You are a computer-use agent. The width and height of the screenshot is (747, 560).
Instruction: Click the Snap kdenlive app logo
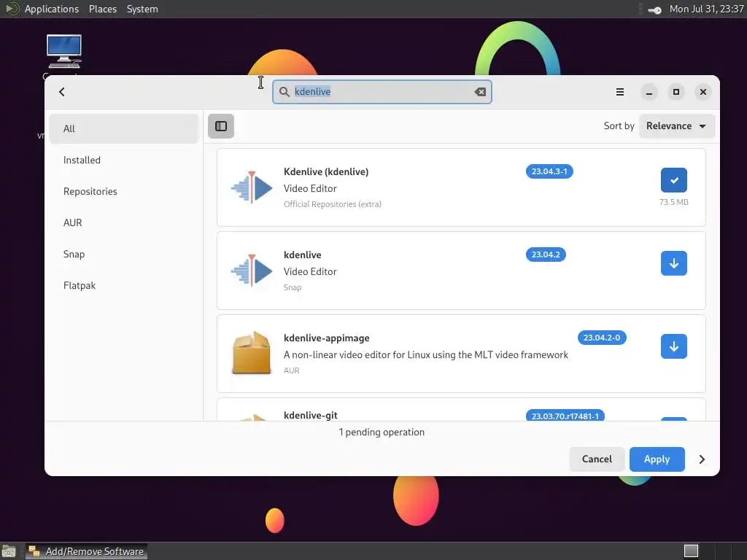(x=252, y=270)
